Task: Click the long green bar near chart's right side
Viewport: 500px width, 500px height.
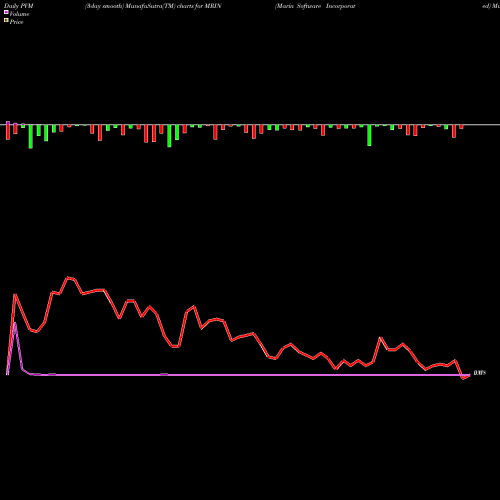Action: click(369, 135)
